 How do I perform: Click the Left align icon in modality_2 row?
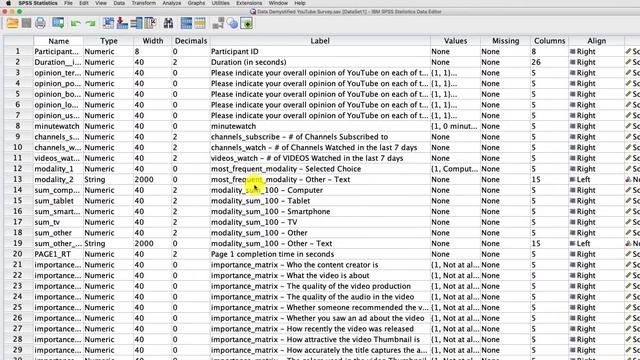click(572, 180)
